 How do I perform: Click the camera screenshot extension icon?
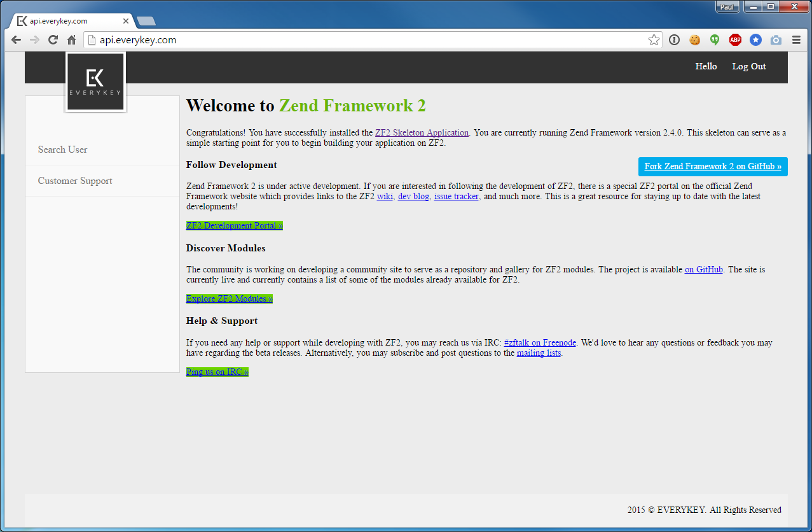776,40
